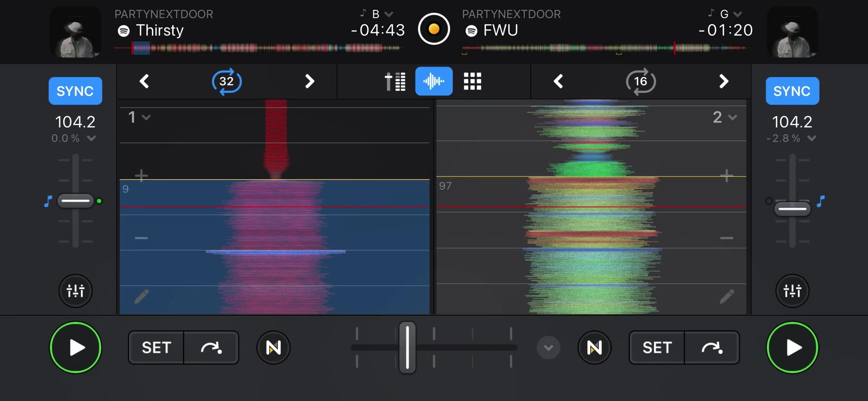Open the left deck key B dropdown
This screenshot has height=401, width=868.
coord(377,14)
